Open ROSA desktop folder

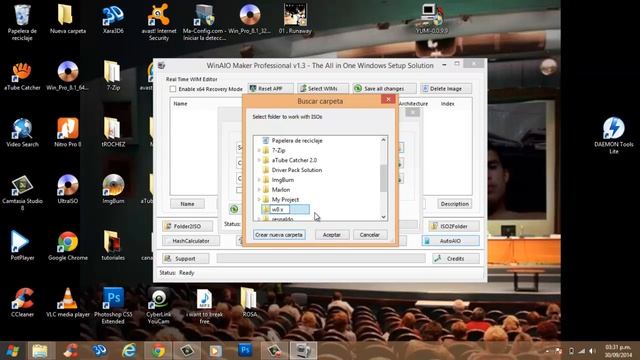click(249, 303)
